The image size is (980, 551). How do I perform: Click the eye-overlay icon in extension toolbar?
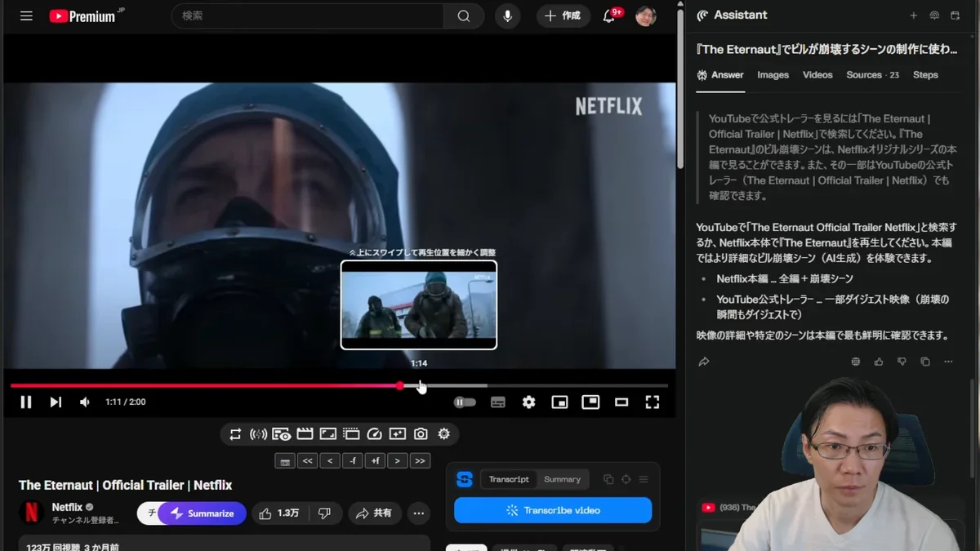point(282,434)
